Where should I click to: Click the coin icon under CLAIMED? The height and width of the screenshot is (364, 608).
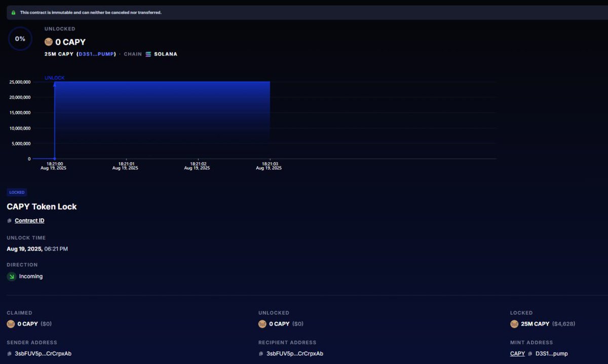pos(11,324)
